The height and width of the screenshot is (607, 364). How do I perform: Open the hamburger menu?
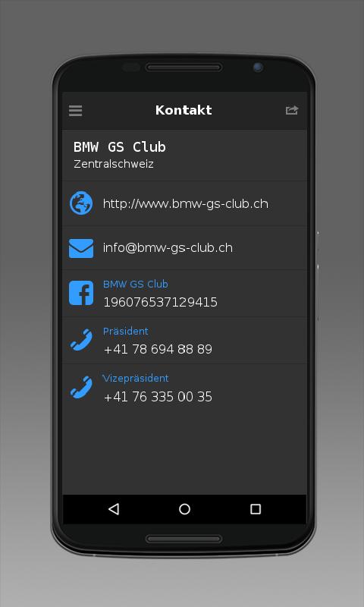click(x=75, y=111)
